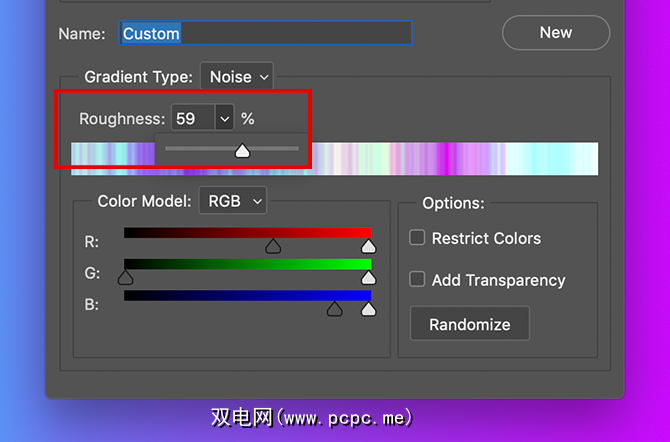Click the green channel right slider handle

(368, 278)
